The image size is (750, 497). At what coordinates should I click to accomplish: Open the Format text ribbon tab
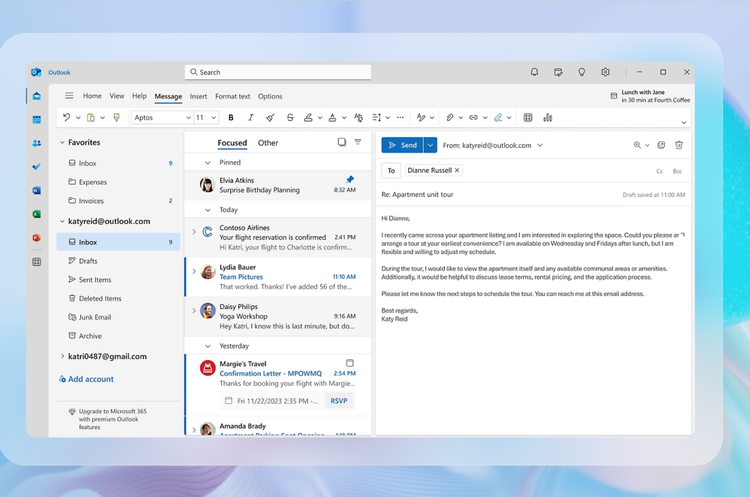coord(232,96)
